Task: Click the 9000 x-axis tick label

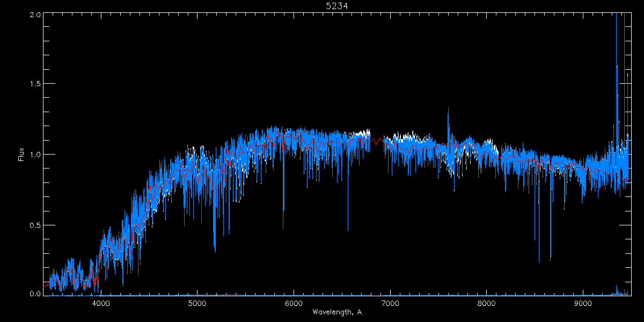Action: tap(583, 303)
